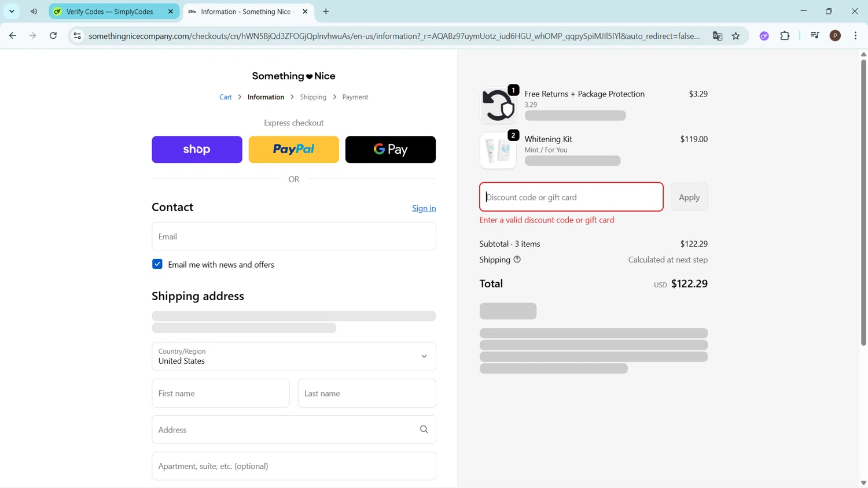Click the page vertical scrollbar
The image size is (868, 488).
point(863,202)
